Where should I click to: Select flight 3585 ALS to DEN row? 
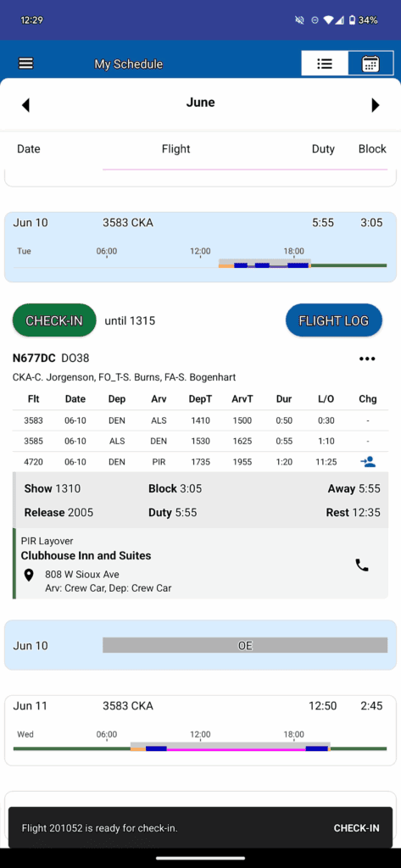pyautogui.click(x=200, y=441)
